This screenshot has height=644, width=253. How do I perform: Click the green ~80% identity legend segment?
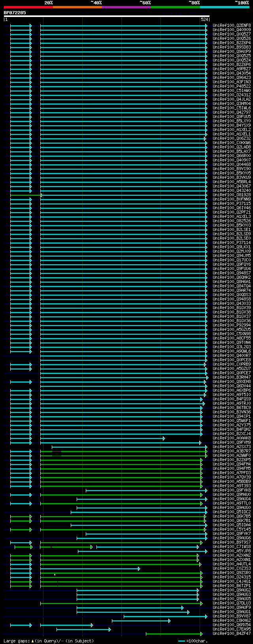[176, 7]
